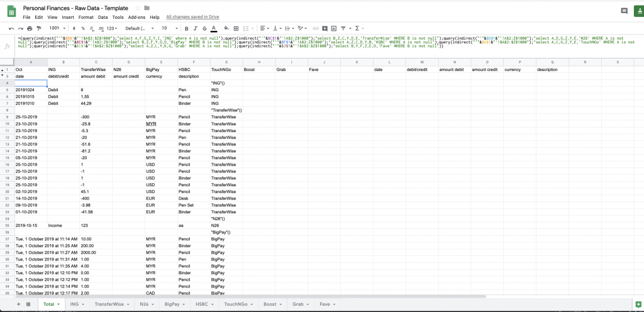Format selection as percent
The height and width of the screenshot is (312, 644).
pyautogui.click(x=83, y=28)
